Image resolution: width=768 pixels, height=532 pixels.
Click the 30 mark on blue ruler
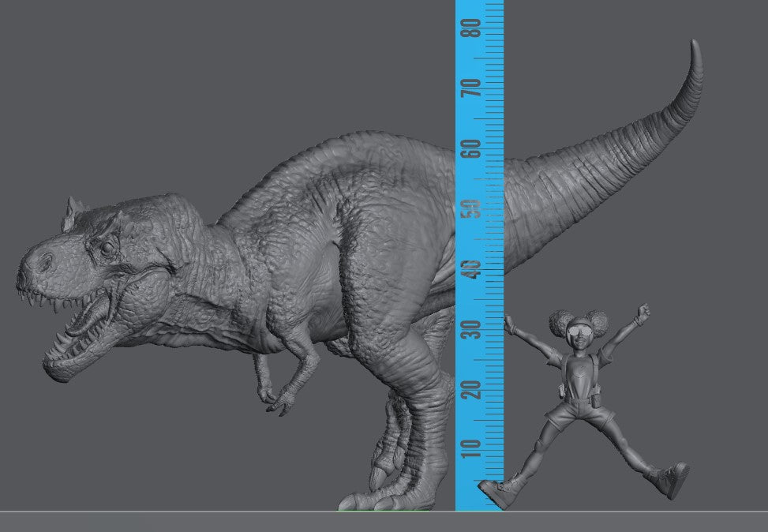coord(474,330)
